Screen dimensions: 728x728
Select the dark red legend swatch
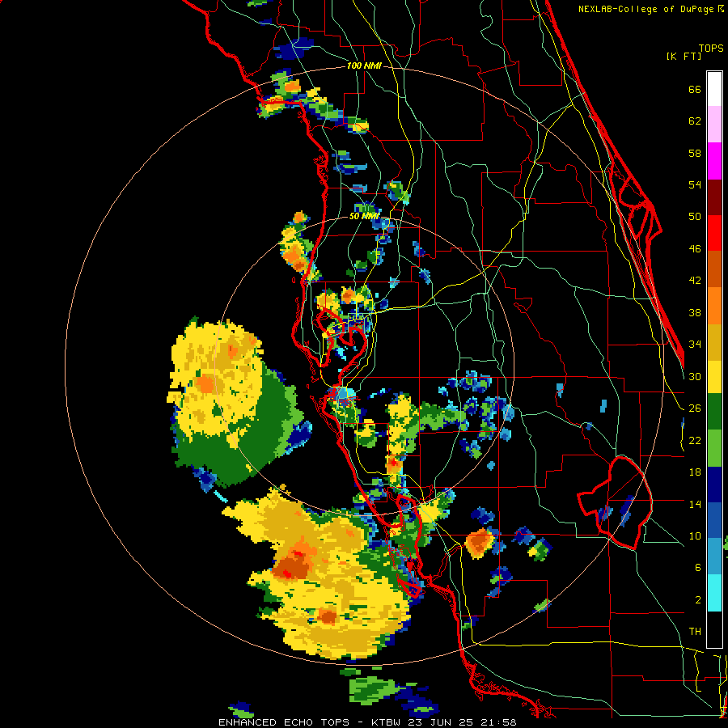(x=714, y=197)
